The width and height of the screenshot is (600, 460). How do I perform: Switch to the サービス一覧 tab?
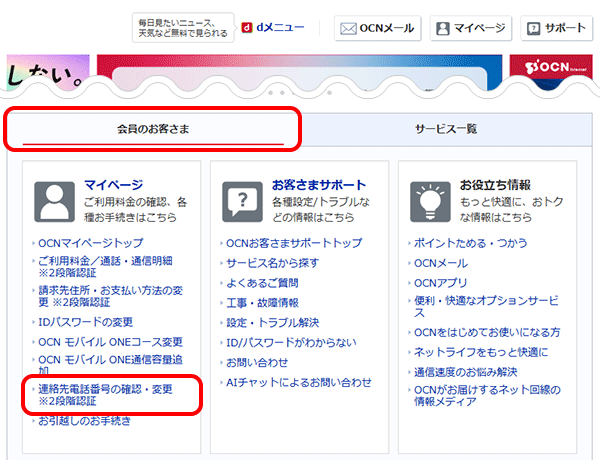(446, 129)
